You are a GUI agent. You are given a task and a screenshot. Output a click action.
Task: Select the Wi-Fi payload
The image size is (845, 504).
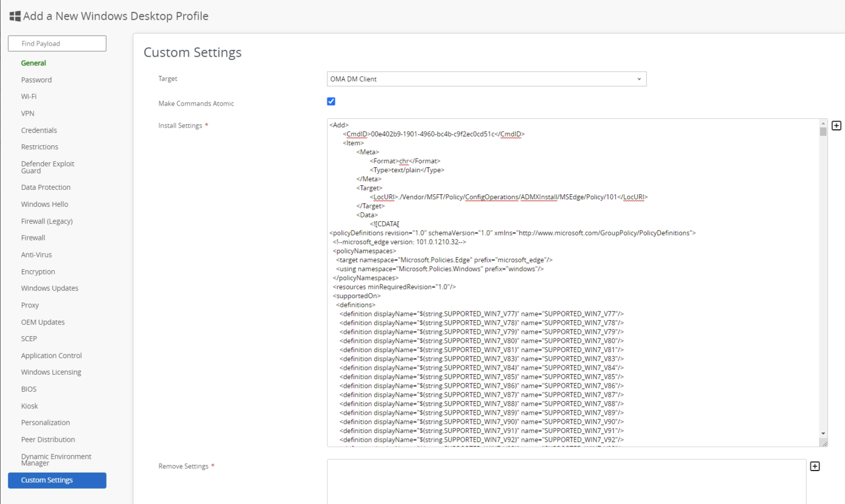click(x=28, y=96)
